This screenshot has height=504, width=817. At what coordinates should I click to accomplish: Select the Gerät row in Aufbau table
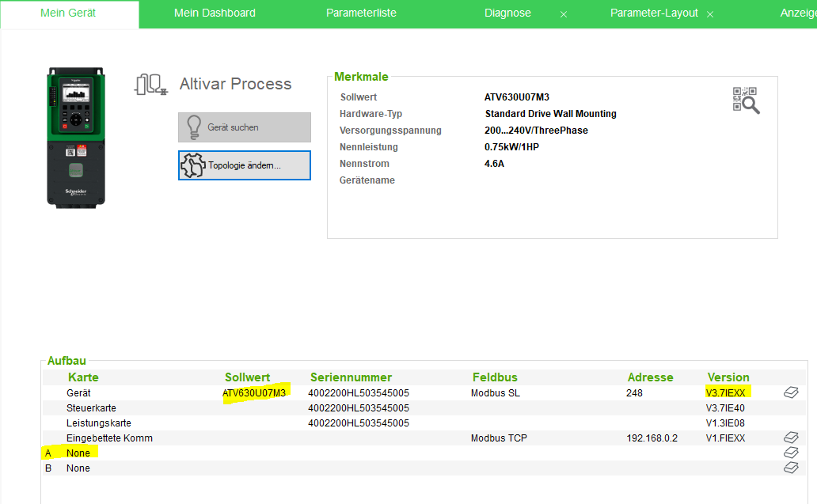(x=424, y=392)
